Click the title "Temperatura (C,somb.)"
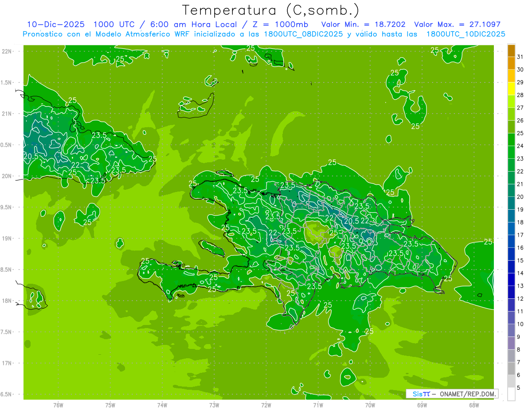 coord(271,10)
